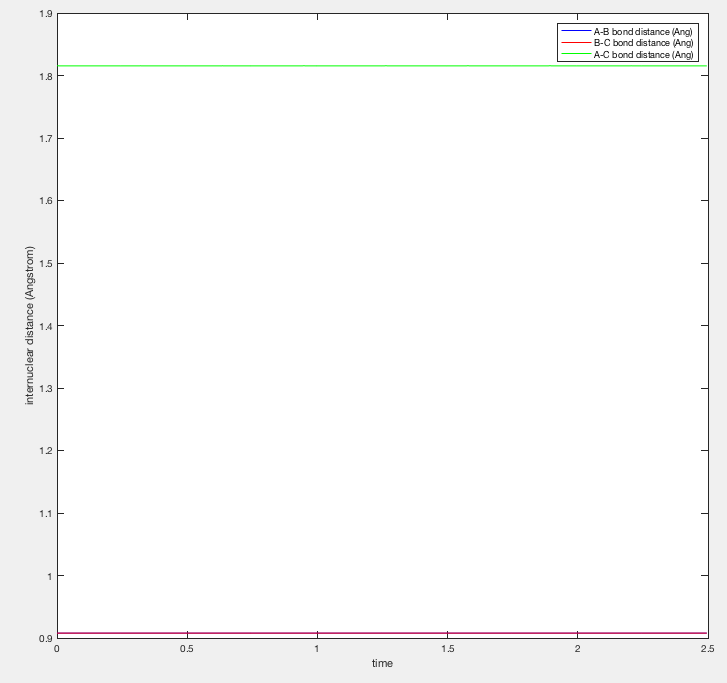The image size is (727, 683).
Task: Click the red legend line sample
Action: tap(576, 43)
